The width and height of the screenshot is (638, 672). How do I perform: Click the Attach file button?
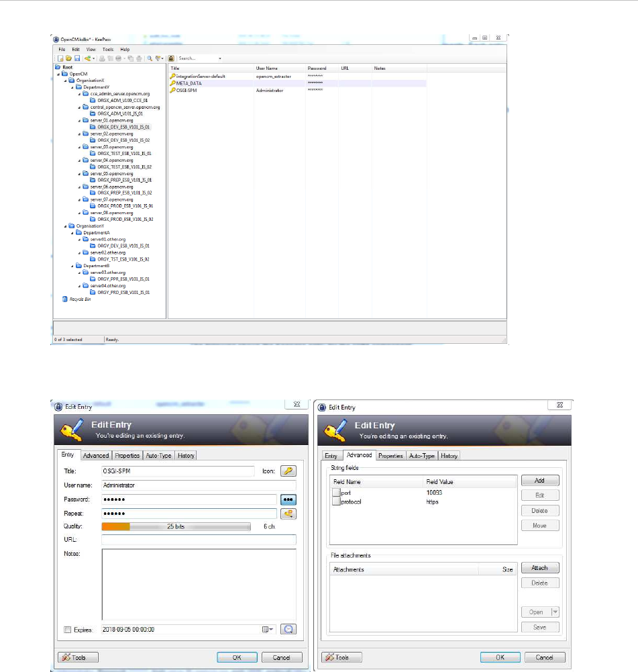coord(540,568)
